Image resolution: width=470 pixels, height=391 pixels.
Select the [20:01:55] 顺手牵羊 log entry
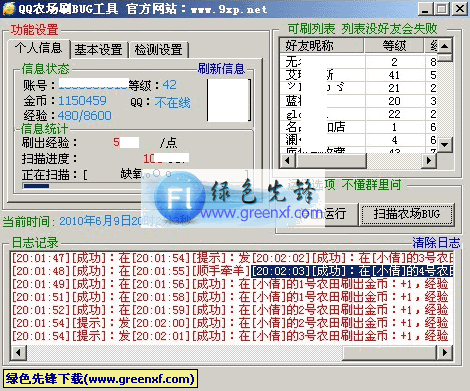tap(191, 271)
